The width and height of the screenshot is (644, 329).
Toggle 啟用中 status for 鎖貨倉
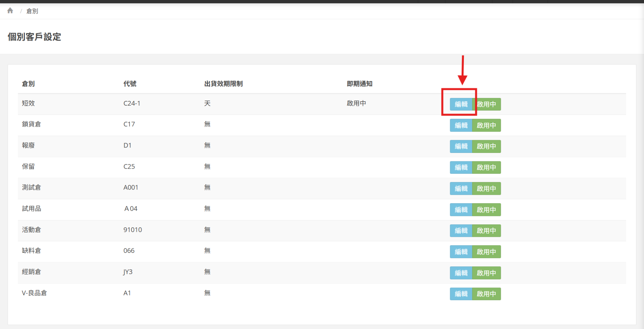[486, 125]
